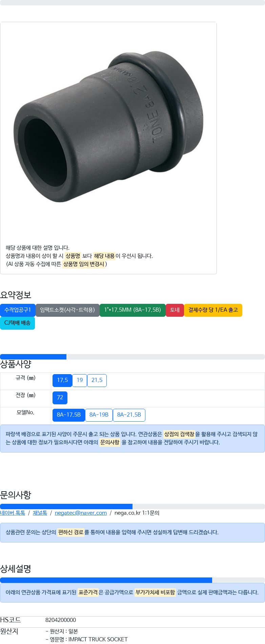The width and height of the screenshot is (265, 644).
Task: Choose model 8A-21.5B
Action: pos(129,415)
